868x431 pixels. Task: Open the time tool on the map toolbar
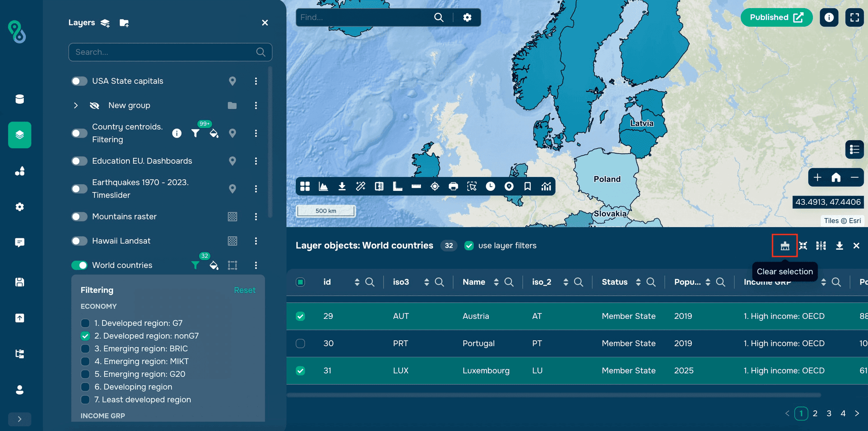click(x=490, y=186)
